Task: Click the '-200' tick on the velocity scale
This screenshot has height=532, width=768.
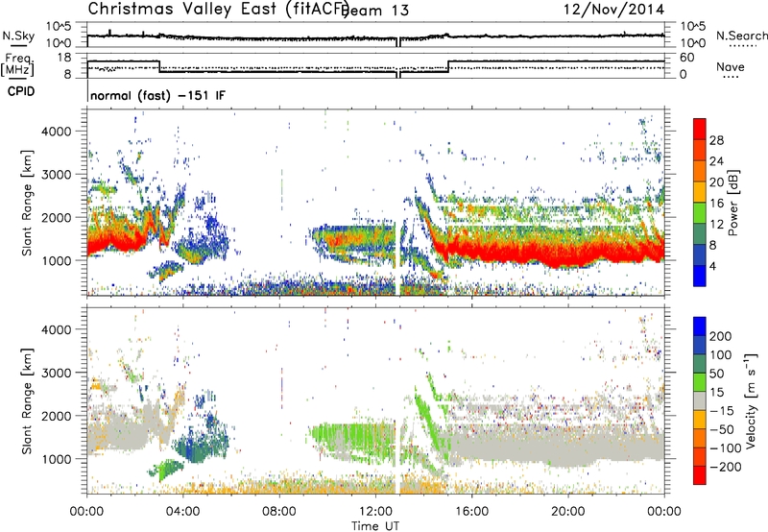Action: point(725,467)
